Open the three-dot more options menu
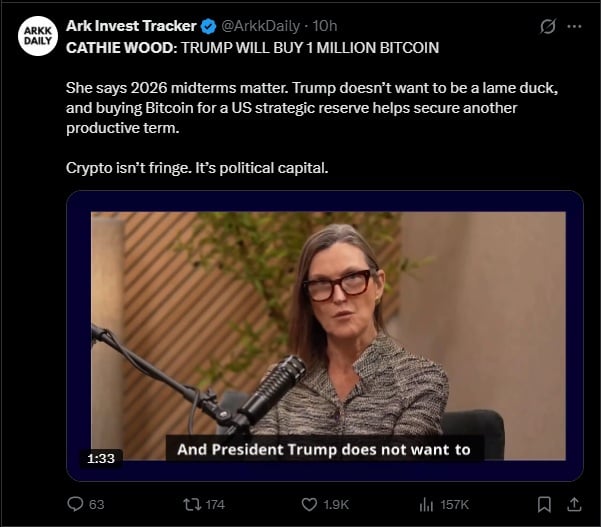601x527 pixels. 574,26
